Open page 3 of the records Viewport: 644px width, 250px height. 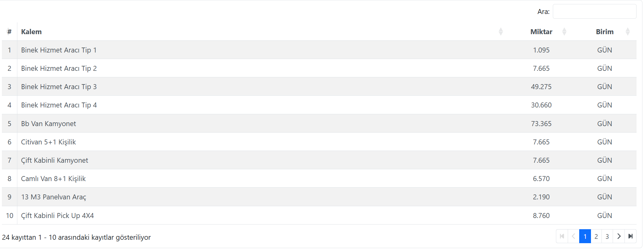(607, 236)
